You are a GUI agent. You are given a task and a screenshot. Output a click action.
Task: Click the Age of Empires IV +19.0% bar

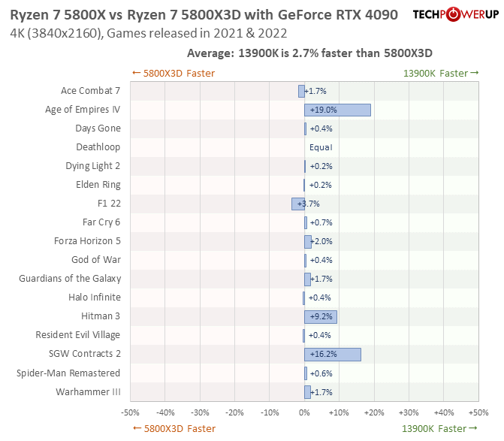click(x=337, y=110)
